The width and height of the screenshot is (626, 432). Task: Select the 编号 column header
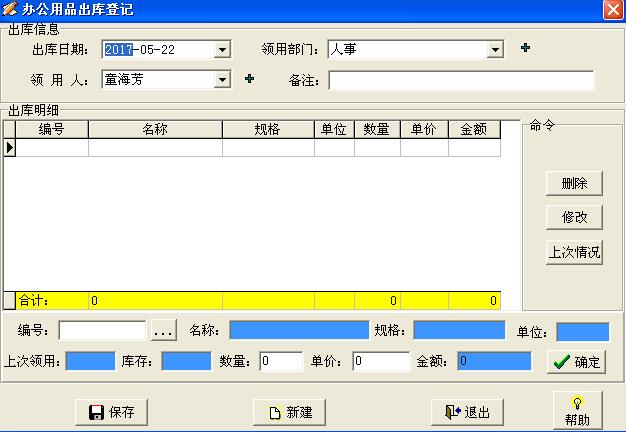[x=52, y=129]
